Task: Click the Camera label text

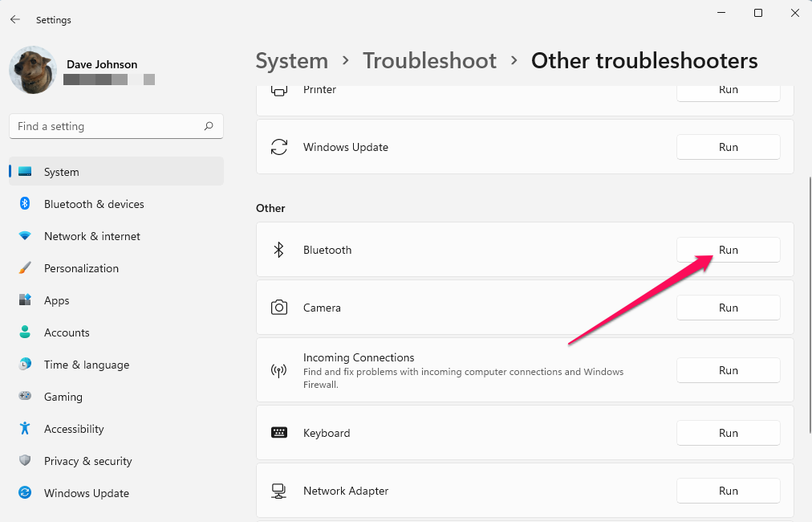Action: [x=322, y=308]
